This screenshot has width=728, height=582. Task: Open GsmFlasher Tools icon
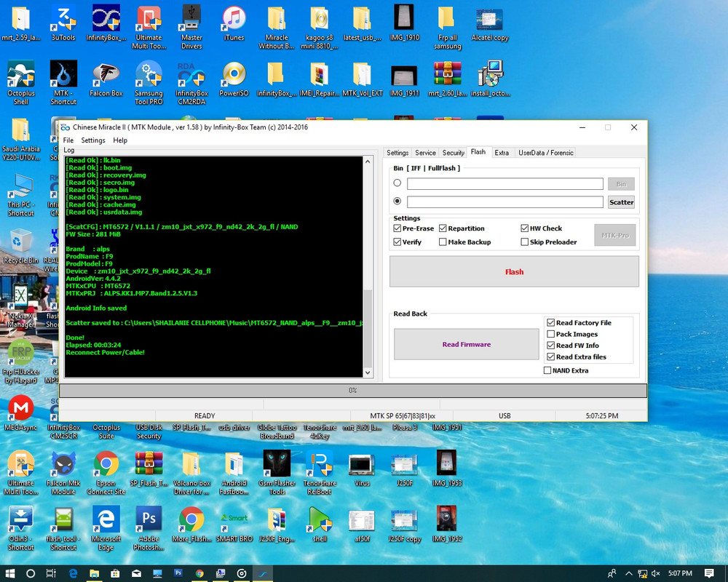(277, 472)
